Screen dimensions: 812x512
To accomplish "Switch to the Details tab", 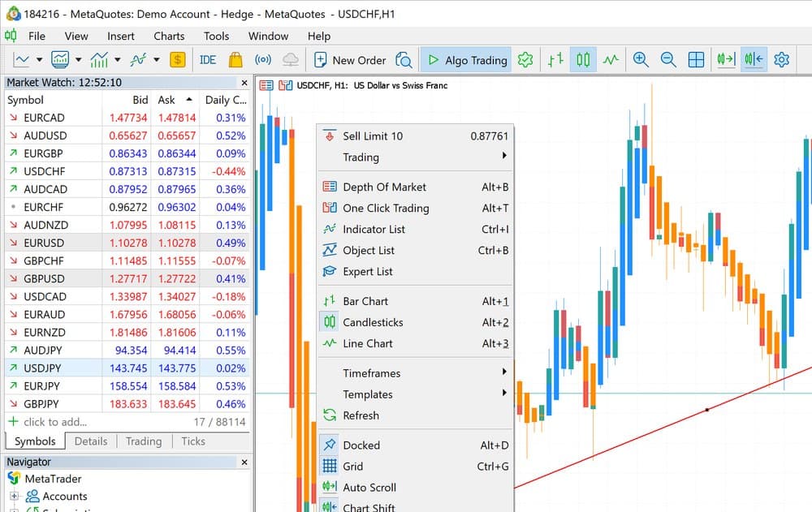I will click(91, 441).
